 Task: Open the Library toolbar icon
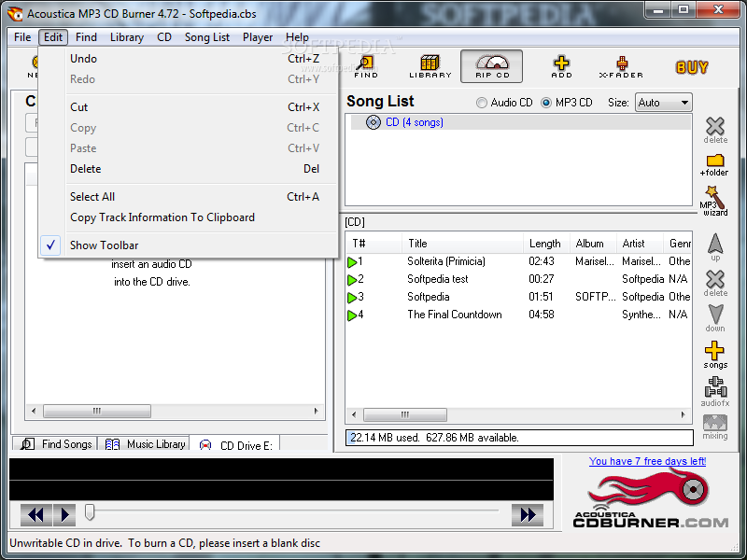tap(430, 66)
